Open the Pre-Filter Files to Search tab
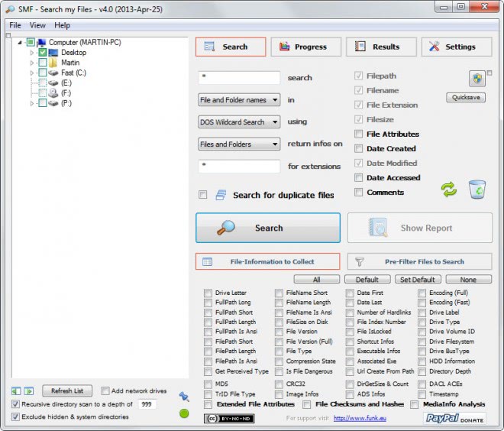This screenshot has width=504, height=431. pyautogui.click(x=419, y=261)
